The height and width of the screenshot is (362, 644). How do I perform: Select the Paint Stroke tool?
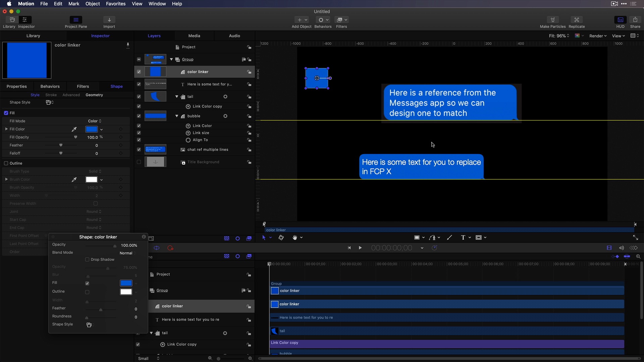[x=449, y=238]
